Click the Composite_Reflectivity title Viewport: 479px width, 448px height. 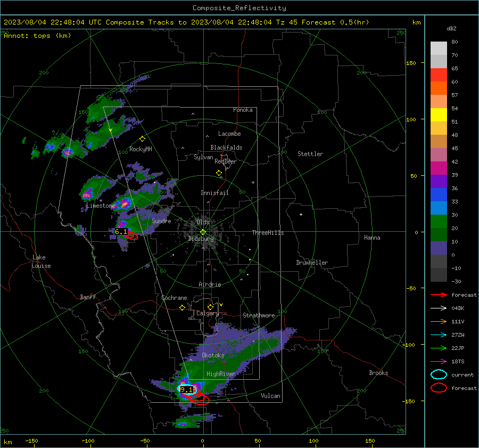tap(240, 8)
